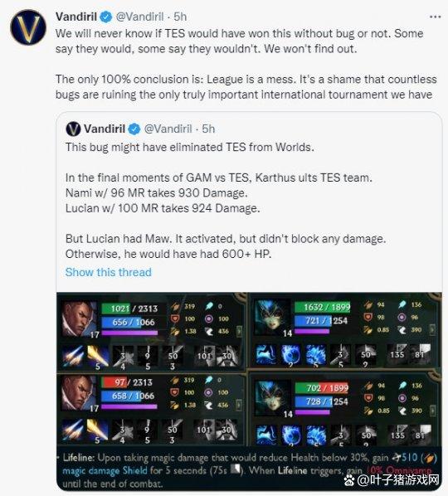Screen dimensions: 448x496
Task: Click the 5h timestamp on main tweet
Action: point(180,17)
